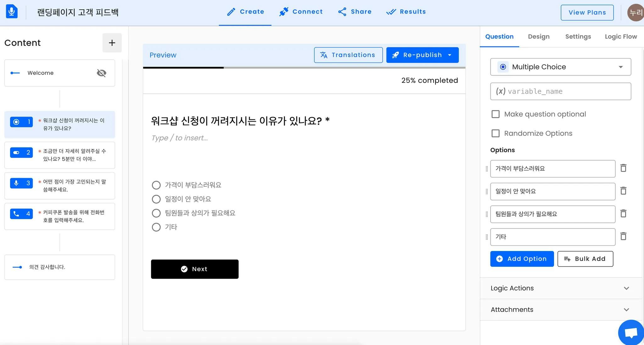Select question 3 microphone voice item
Viewport: 644px width, 345px height.
click(60, 186)
